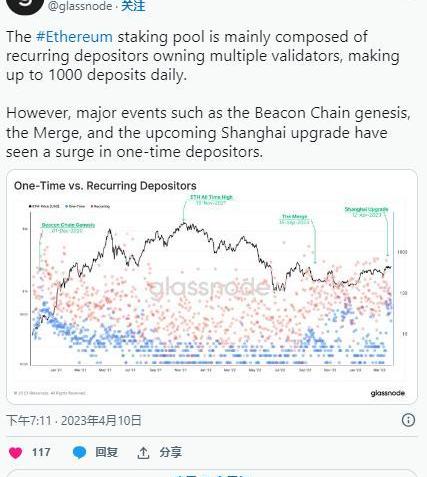Like the tweet with heart icon
Image resolution: width=427 pixels, height=477 pixels.
tap(15, 453)
